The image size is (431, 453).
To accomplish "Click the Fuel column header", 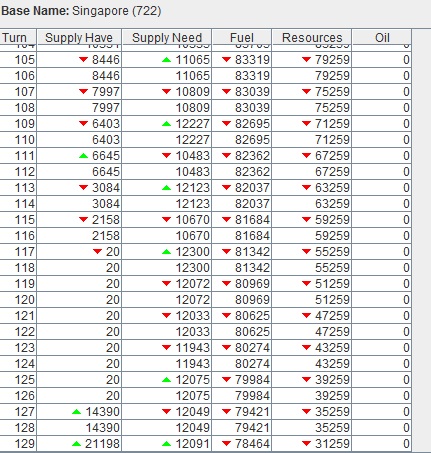I will pos(242,37).
